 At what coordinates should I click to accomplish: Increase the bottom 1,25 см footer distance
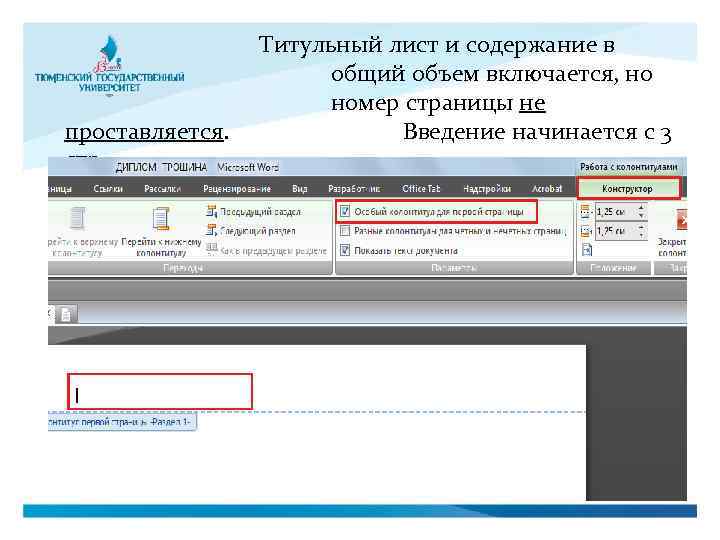(x=641, y=227)
